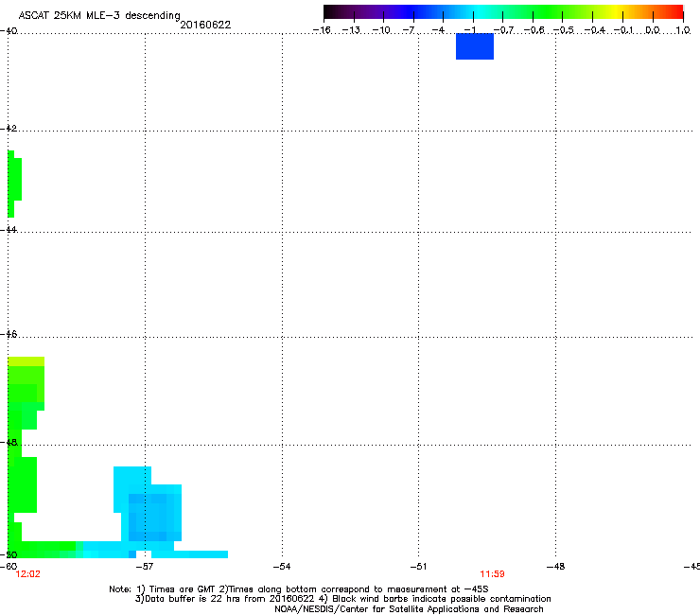Click the -48 latitude axis label

pyautogui.click(x=9, y=442)
